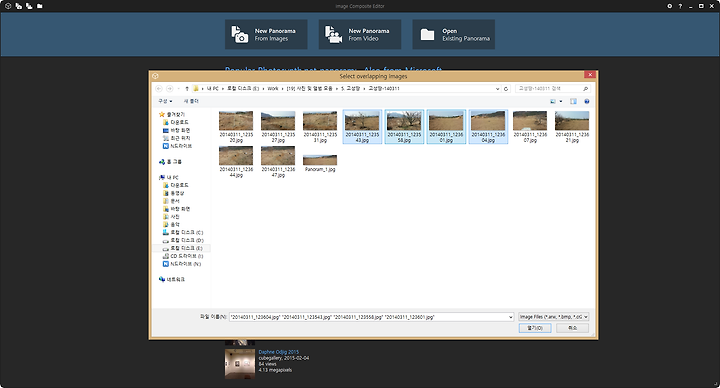The width and height of the screenshot is (720, 388).
Task: Select thumbnail 20140311_123543.jpg
Action: [x=362, y=127]
